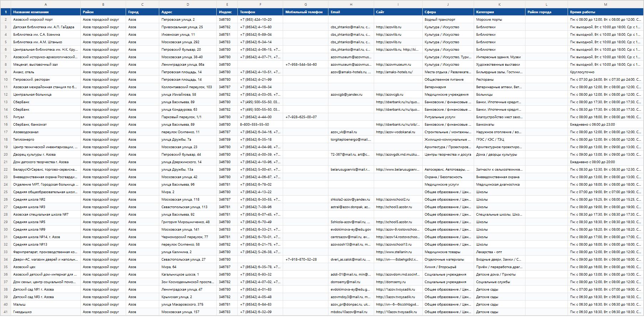Select cell 'Гнездышко'
The width and height of the screenshot is (644, 322).
tap(46, 312)
